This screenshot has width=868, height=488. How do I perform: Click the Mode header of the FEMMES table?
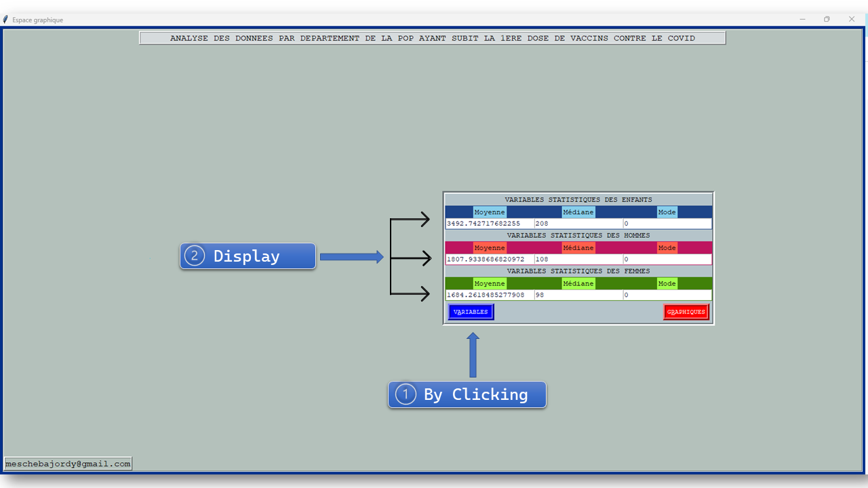tap(667, 283)
